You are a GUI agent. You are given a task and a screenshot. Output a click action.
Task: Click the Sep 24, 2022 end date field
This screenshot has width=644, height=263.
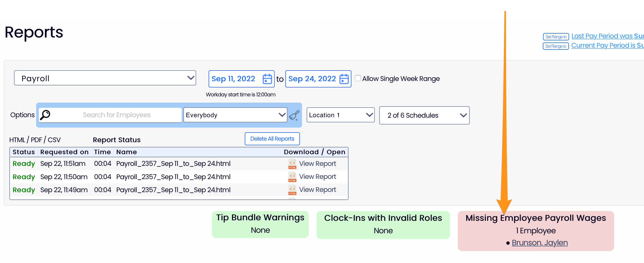(x=318, y=79)
